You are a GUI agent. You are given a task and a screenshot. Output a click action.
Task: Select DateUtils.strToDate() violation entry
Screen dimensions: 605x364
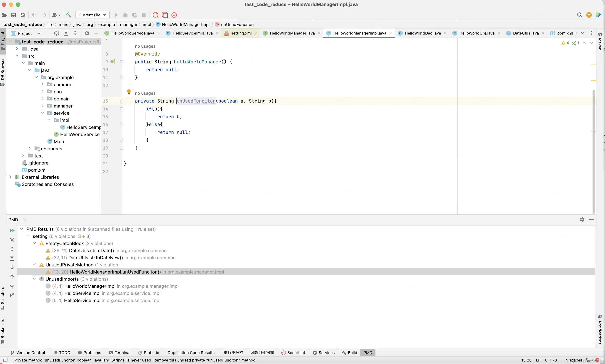click(x=91, y=250)
